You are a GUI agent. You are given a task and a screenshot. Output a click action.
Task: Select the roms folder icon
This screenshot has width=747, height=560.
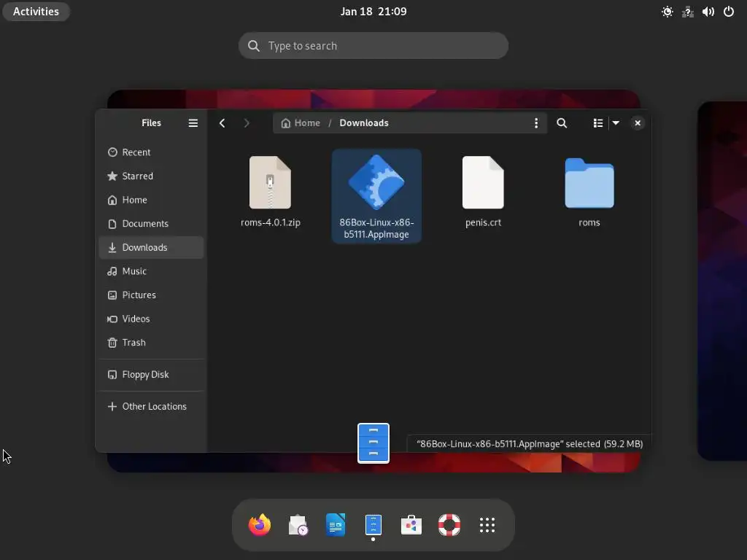(589, 183)
